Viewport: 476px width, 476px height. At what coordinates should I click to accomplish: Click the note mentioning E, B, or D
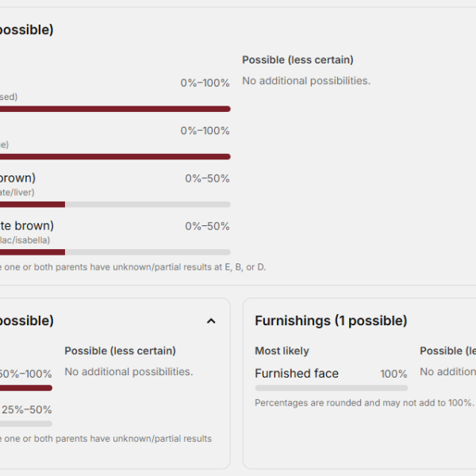pos(132,267)
